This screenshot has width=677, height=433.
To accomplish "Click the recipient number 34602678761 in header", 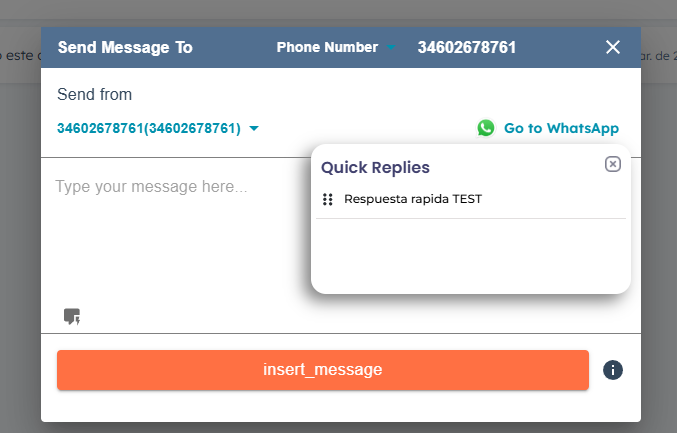I will click(x=467, y=47).
